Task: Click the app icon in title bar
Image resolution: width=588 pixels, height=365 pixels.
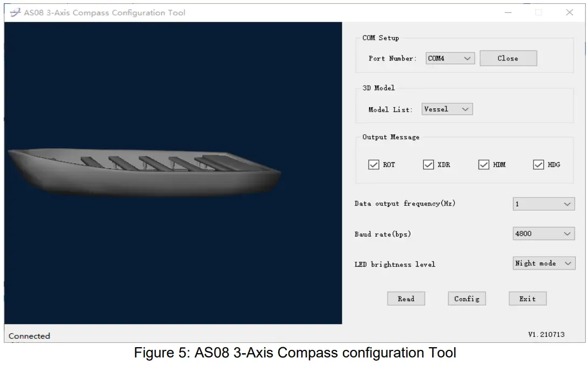Action: click(15, 13)
